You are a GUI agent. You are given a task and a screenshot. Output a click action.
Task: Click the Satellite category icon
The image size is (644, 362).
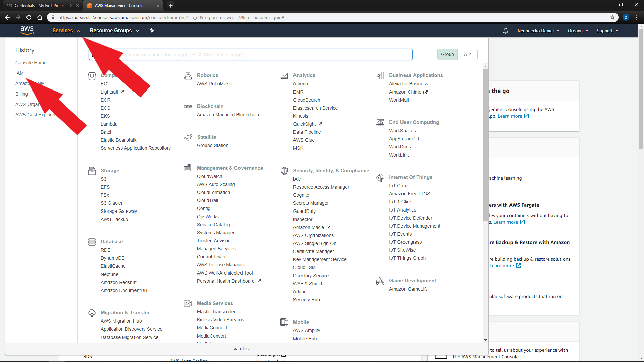coord(188,137)
